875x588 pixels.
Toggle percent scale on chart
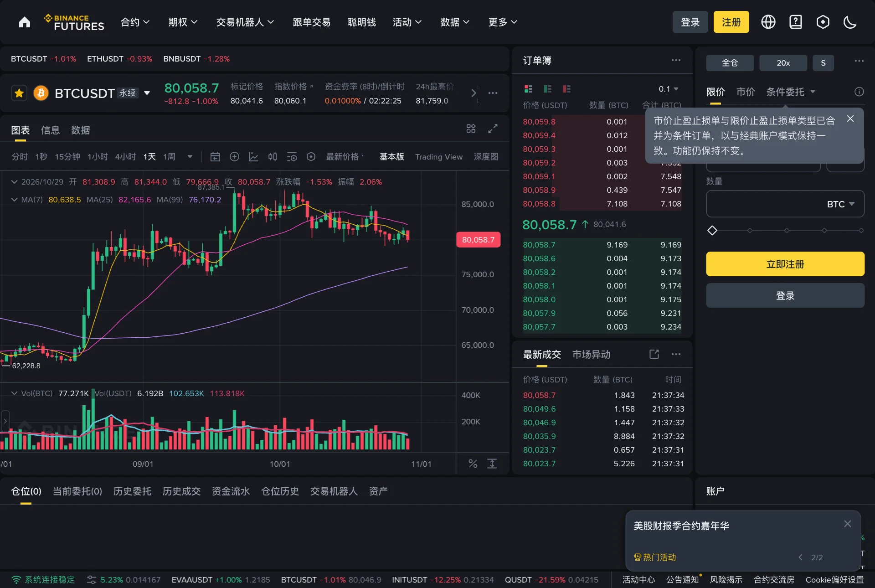473,464
